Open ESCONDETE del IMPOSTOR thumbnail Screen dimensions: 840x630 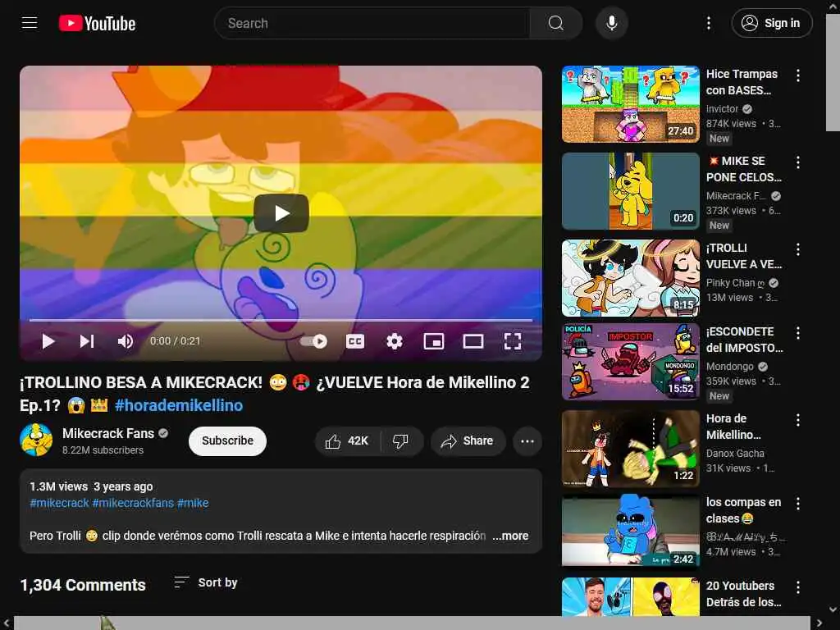pos(631,362)
